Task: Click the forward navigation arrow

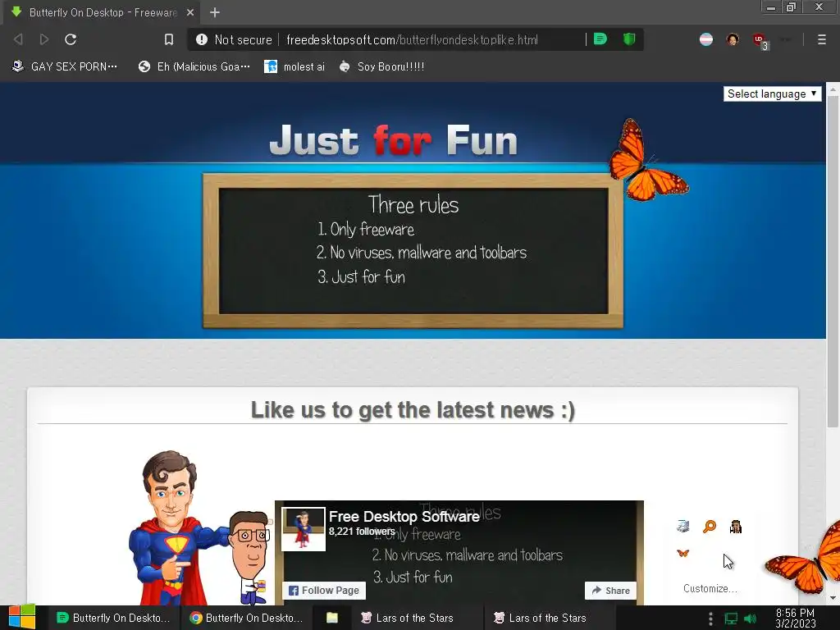Action: click(44, 39)
